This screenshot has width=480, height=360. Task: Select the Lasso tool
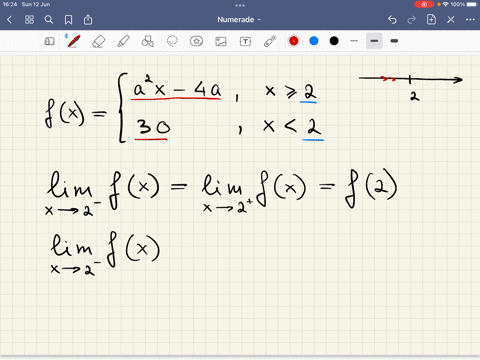point(172,41)
